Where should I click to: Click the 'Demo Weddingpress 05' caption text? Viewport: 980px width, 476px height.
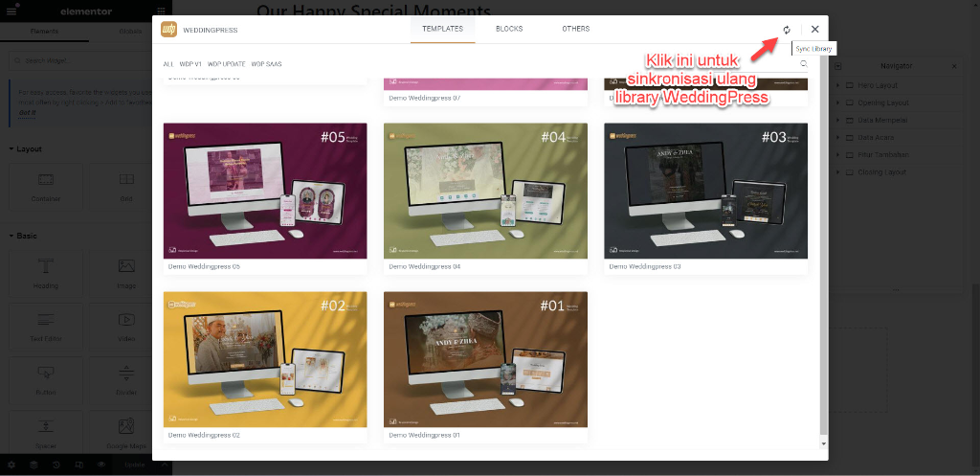point(205,266)
